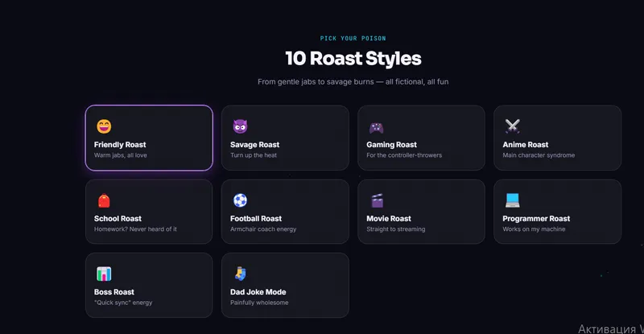Click the laptop computer icon
Image resolution: width=644 pixels, height=334 pixels.
pos(513,200)
